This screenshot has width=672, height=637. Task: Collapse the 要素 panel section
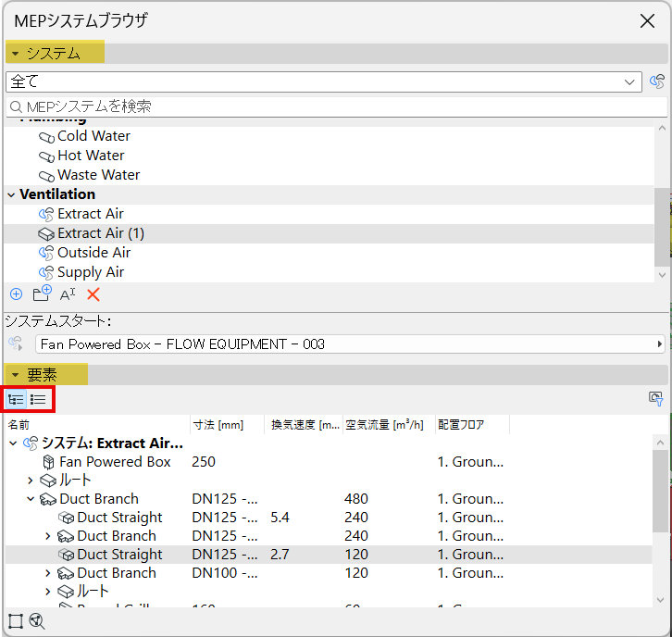pyautogui.click(x=16, y=375)
